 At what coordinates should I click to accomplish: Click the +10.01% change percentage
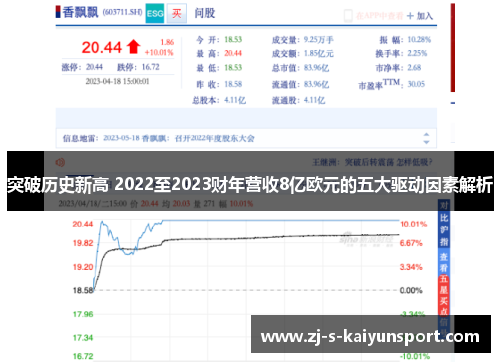pyautogui.click(x=159, y=52)
